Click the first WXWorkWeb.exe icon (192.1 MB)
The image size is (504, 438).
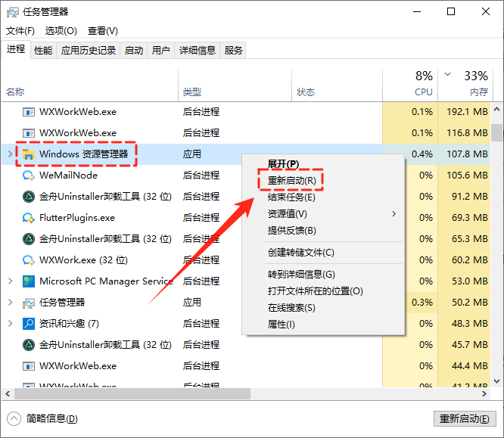pyautogui.click(x=29, y=112)
